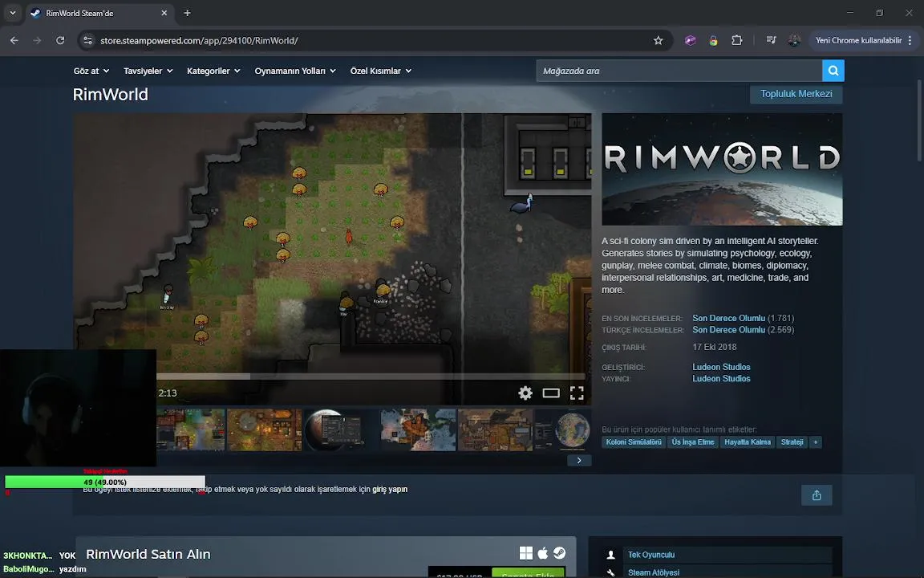Open the media control icon in toolbar
Screen dimensions: 924x578
771,40
